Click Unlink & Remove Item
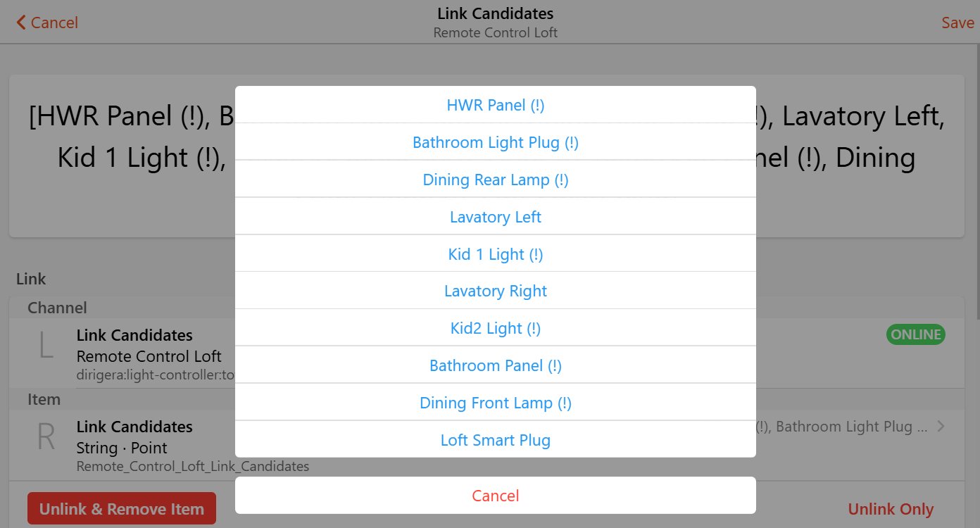Viewport: 980px width, 528px height. [121, 508]
